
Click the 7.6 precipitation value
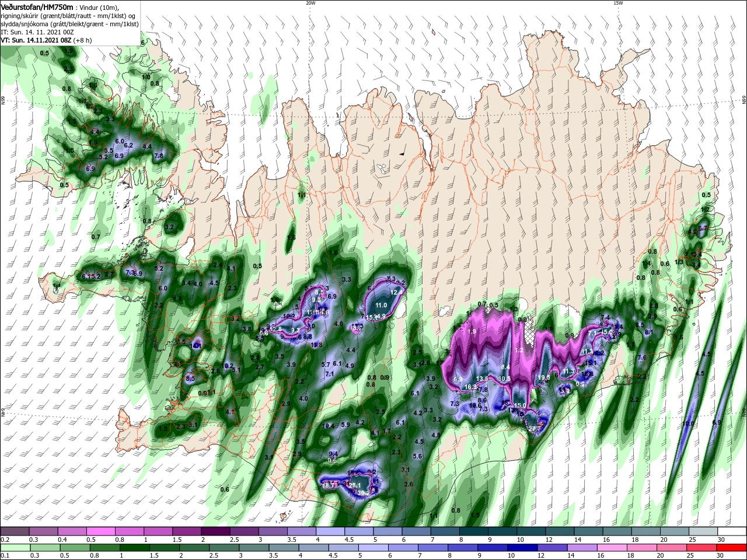click(641, 358)
